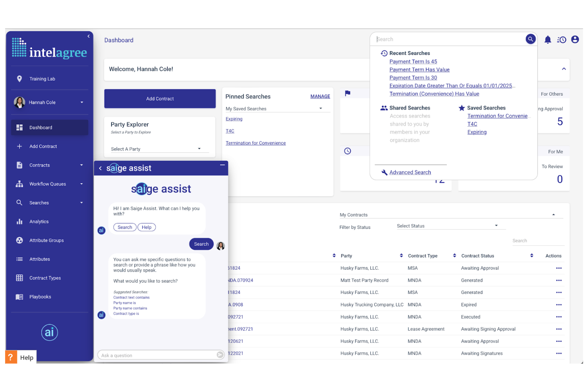This screenshot has height=392, width=588.
Task: Click the Workflow Queues hierarchy icon
Action: 19,184
